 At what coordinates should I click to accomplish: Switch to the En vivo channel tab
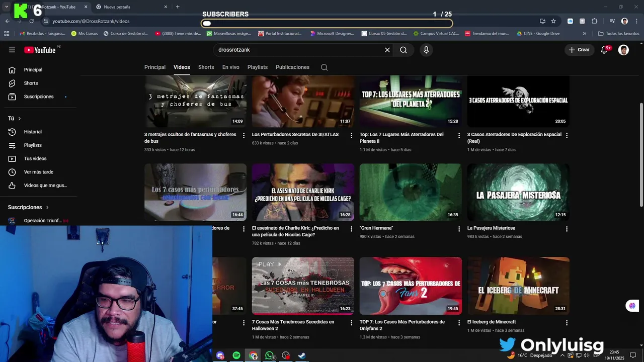(231, 67)
